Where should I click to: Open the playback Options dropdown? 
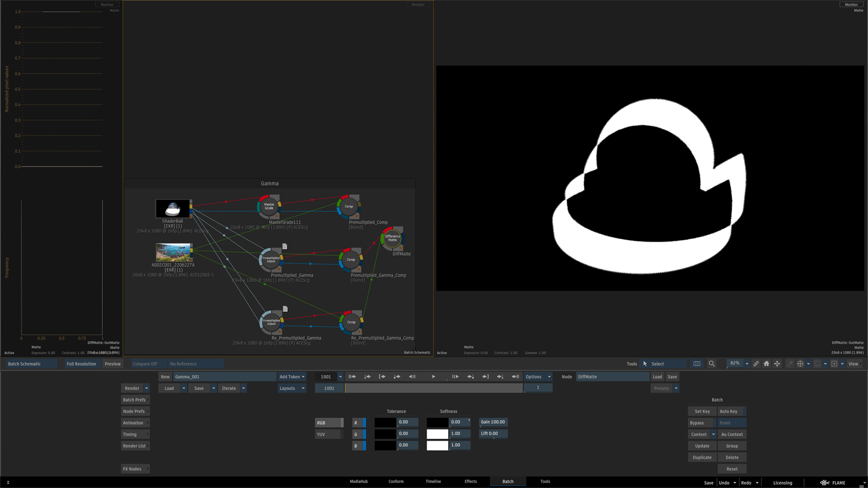pos(537,377)
